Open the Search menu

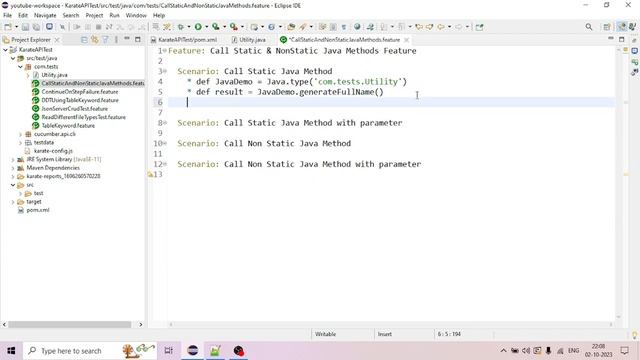[71, 15]
